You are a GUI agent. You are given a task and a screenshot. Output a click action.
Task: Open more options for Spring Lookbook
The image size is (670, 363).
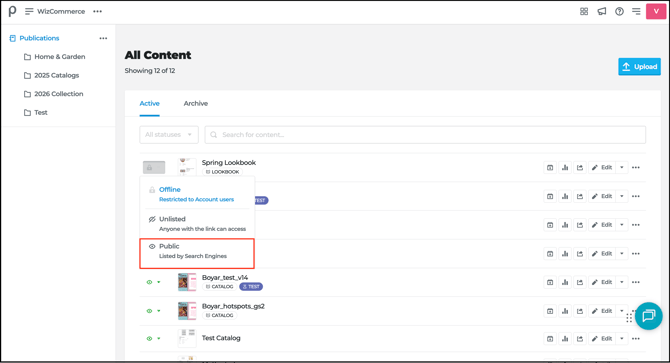(x=636, y=167)
